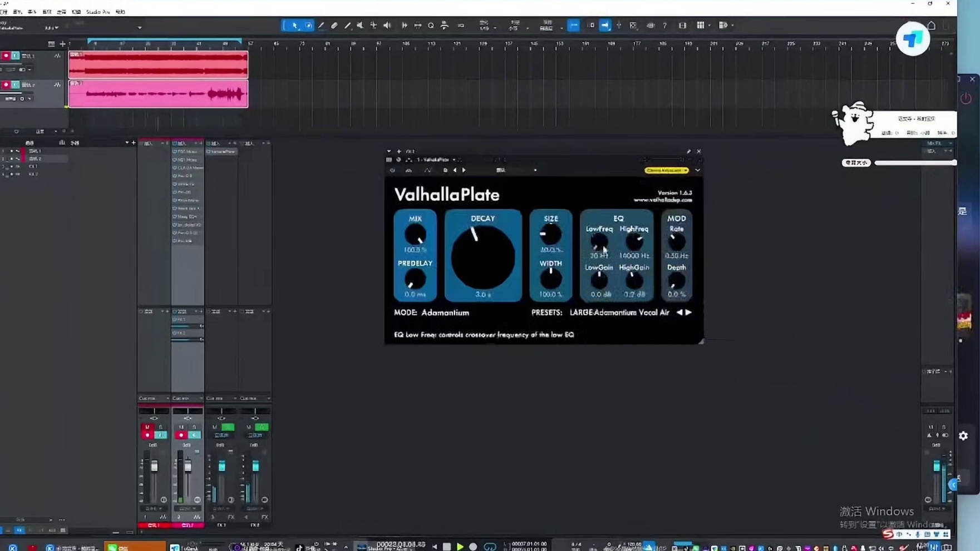Pin the ValhallaPlate plugin window
980x551 pixels.
click(688, 151)
